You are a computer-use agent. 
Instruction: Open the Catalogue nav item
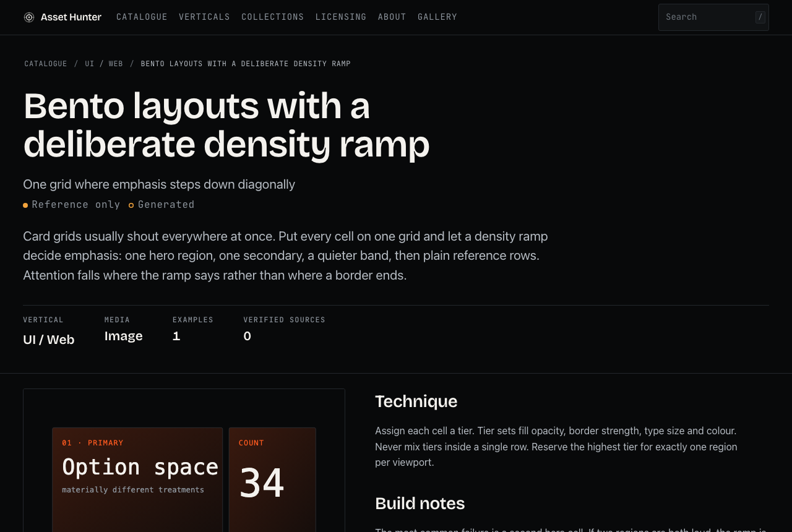tap(142, 17)
